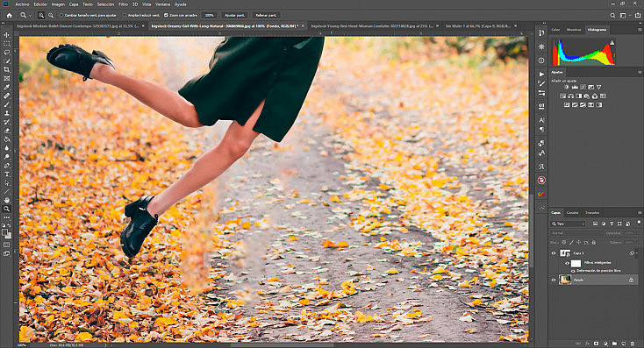644x348 pixels.
Task: Filter layers by type layers
Action: [x=612, y=224]
